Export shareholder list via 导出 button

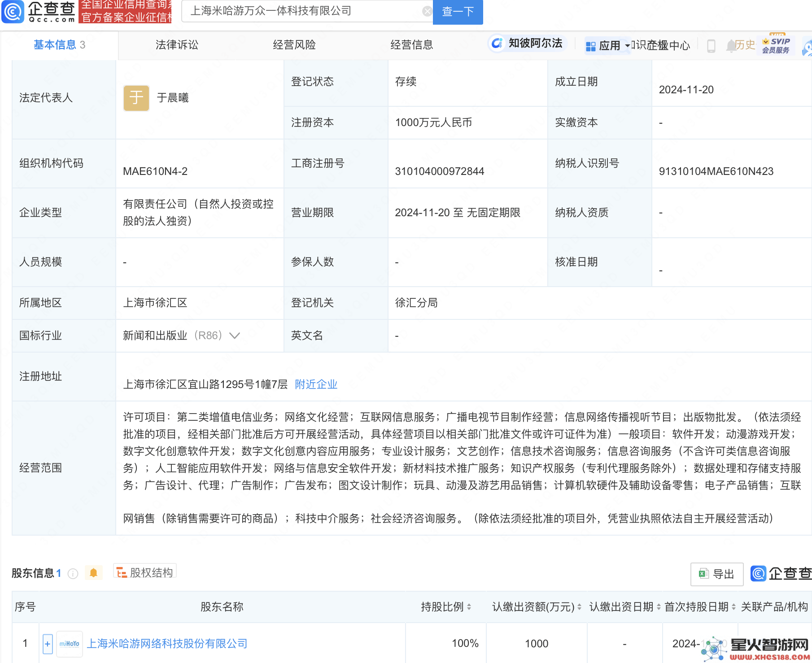coord(717,574)
